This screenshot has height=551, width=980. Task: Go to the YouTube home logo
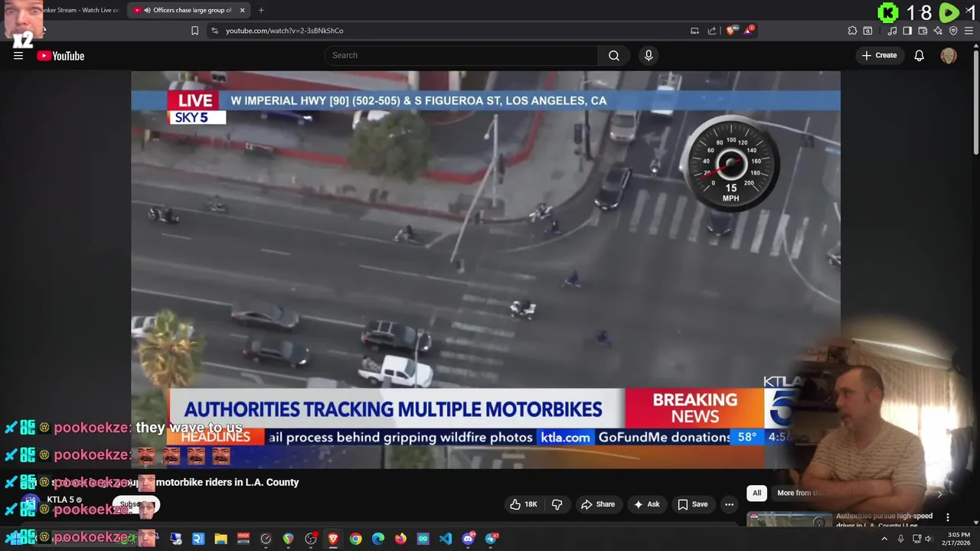click(x=60, y=56)
